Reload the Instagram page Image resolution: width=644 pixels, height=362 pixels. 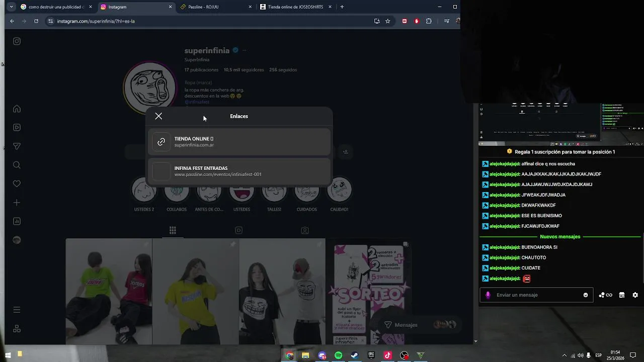pyautogui.click(x=36, y=21)
